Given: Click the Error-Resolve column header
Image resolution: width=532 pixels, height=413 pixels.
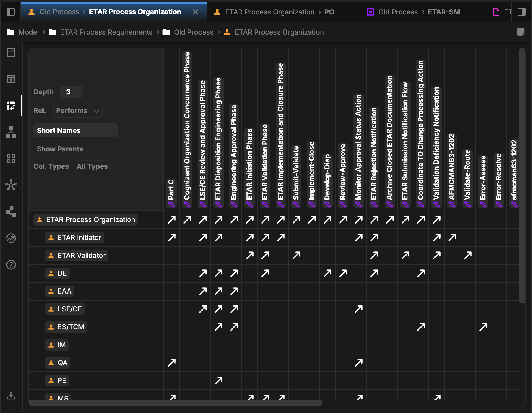Looking at the screenshot, I should pos(499,181).
